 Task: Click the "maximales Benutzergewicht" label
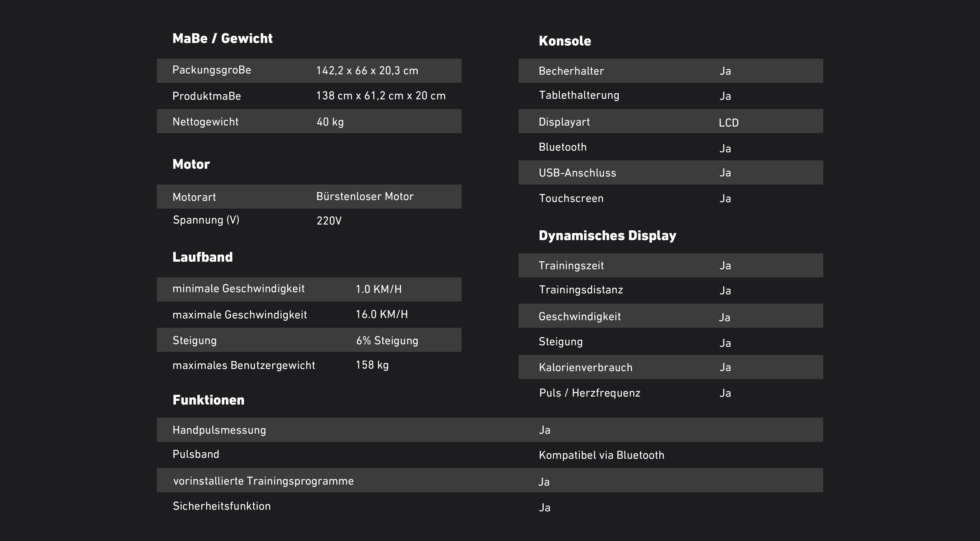(244, 365)
